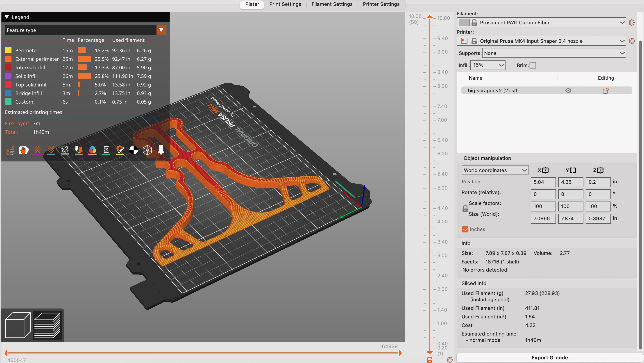This screenshot has height=363, width=644.
Task: Click the X axis mirror icon
Action: 545,170
